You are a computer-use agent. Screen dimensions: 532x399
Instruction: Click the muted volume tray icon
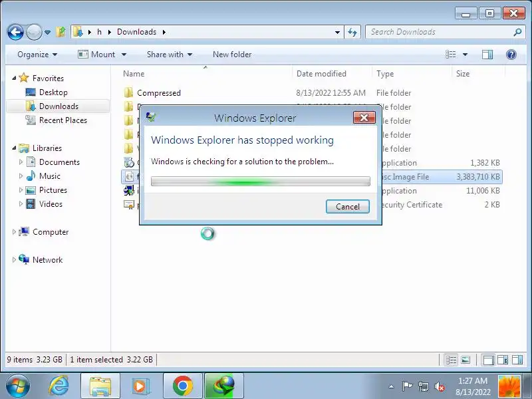click(440, 386)
